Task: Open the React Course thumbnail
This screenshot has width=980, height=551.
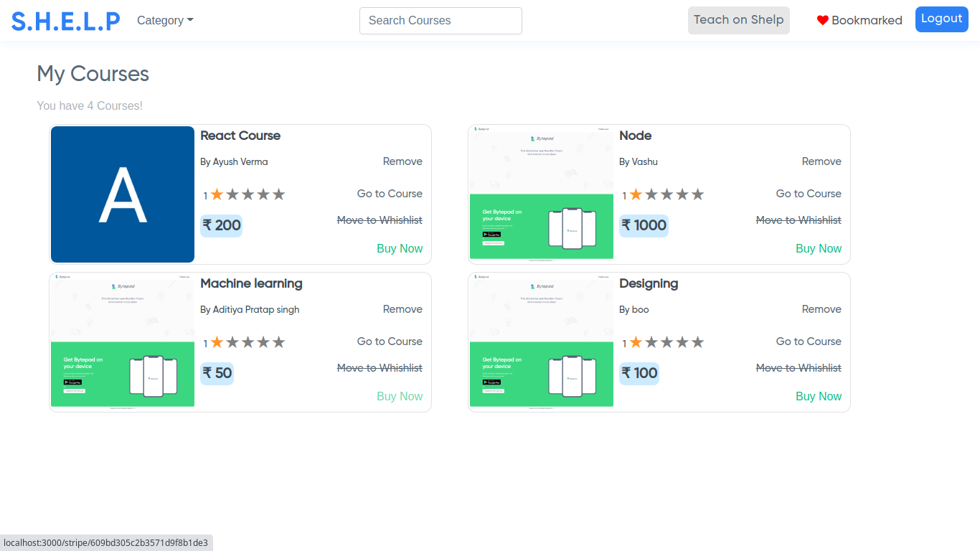Action: tap(123, 194)
